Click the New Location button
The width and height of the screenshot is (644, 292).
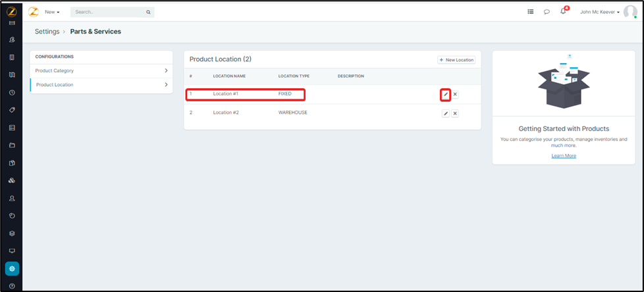coord(456,60)
